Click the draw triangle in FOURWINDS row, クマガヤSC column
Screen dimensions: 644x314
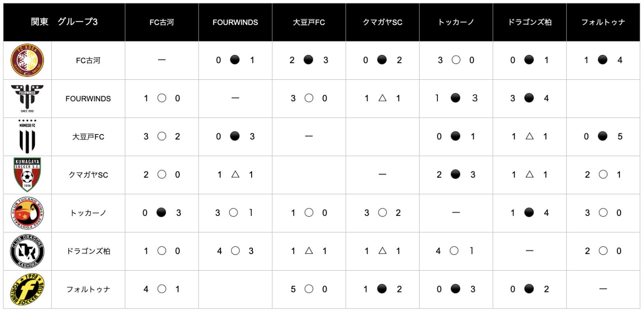tap(382, 98)
